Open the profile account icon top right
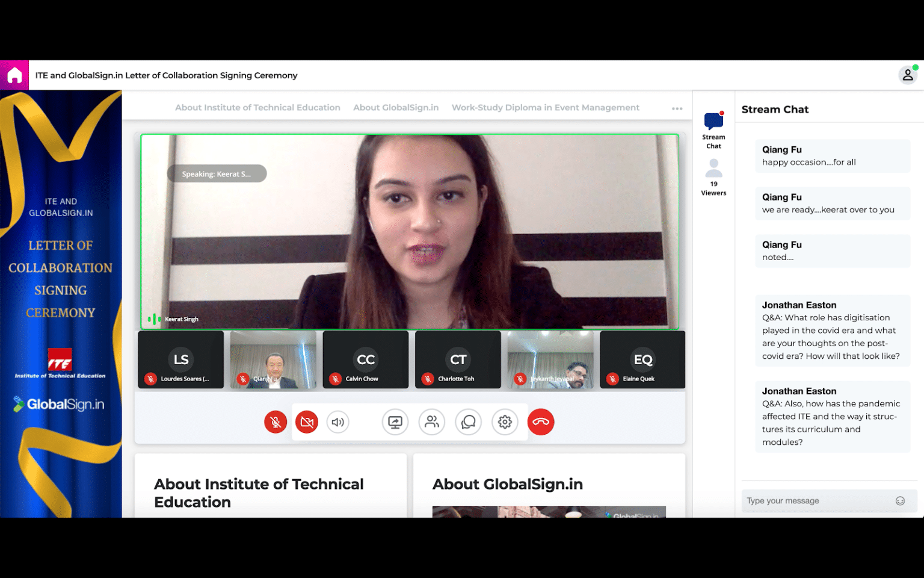Screen dimensions: 924x578 click(x=908, y=75)
